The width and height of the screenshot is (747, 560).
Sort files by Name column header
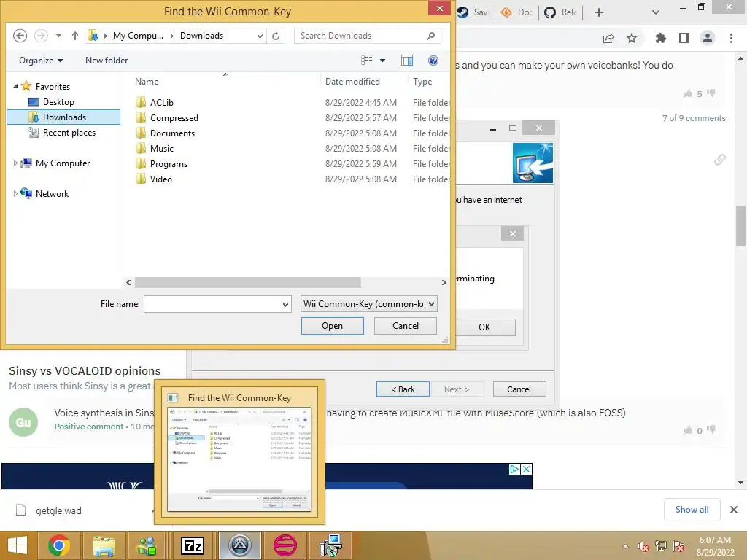click(146, 82)
